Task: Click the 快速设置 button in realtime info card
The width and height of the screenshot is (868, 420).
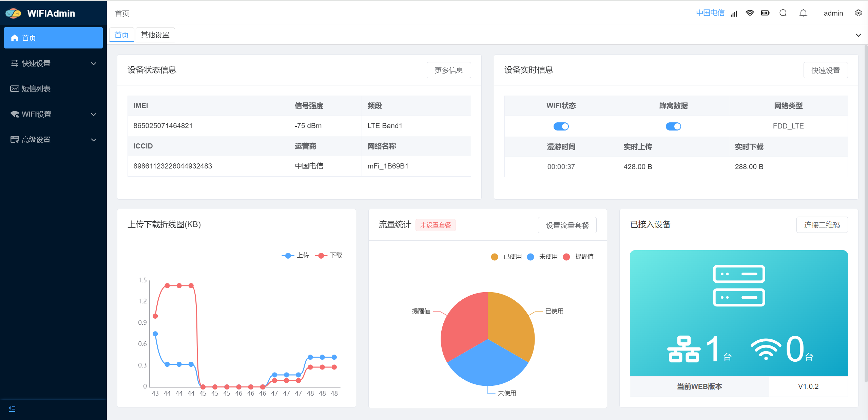Action: [826, 70]
